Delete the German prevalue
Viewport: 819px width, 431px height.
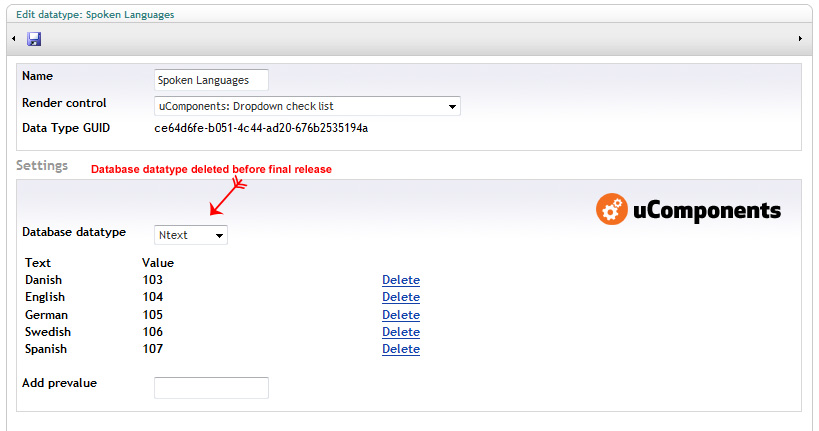tap(401, 315)
